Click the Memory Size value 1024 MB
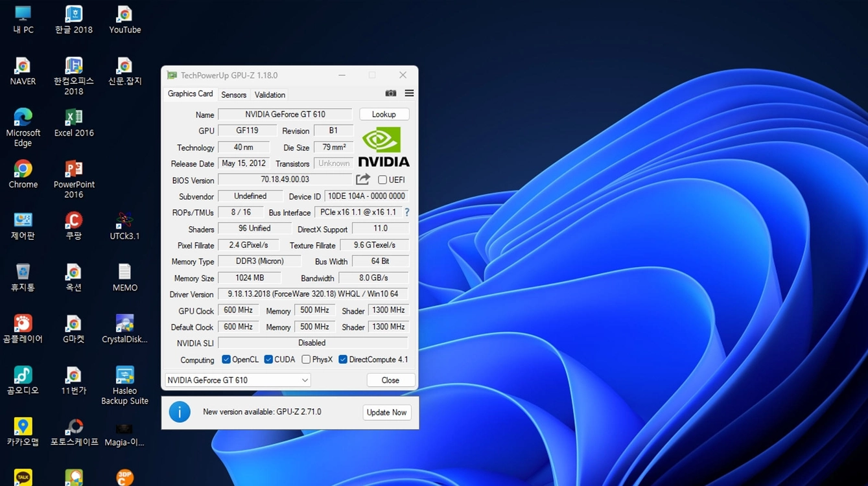The image size is (868, 486). [x=250, y=277]
